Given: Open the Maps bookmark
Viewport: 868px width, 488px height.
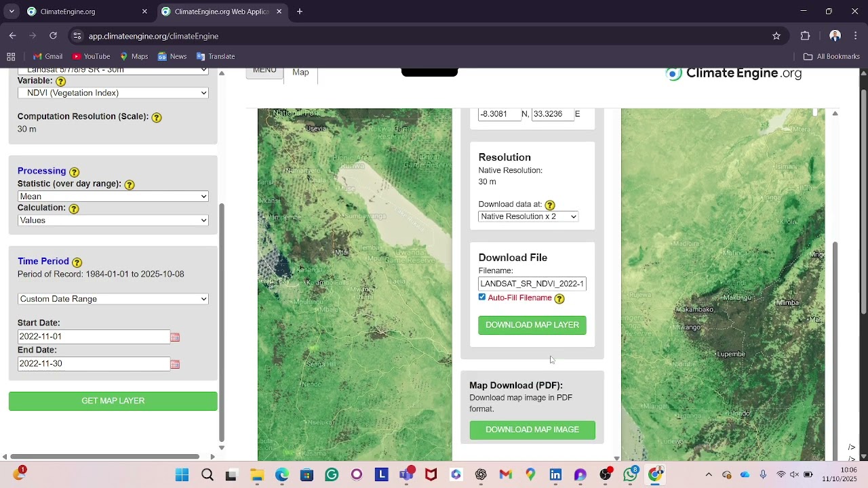Looking at the screenshot, I should [134, 56].
